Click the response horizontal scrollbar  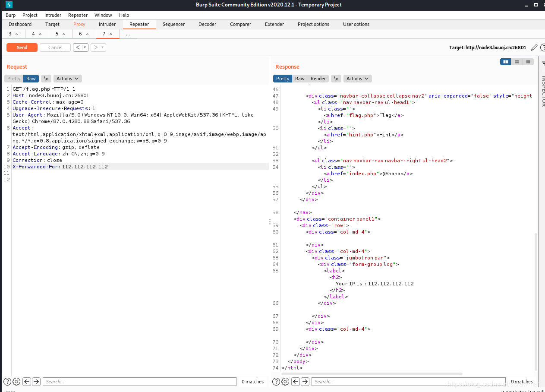click(x=372, y=374)
